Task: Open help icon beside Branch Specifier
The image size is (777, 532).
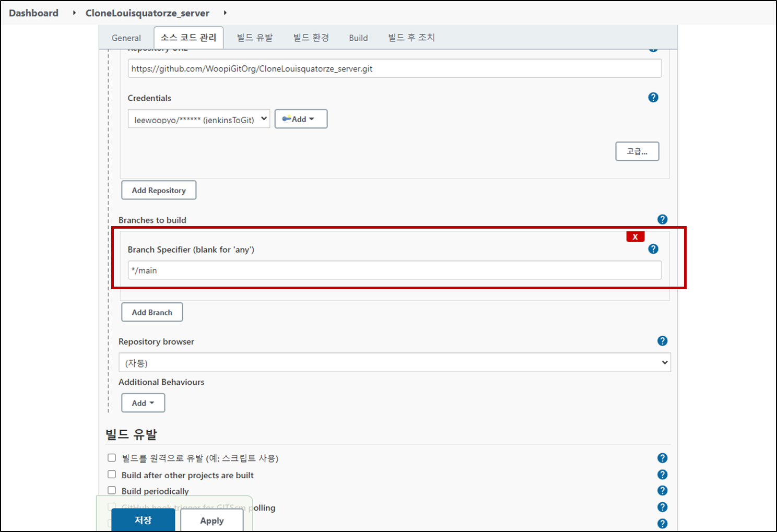Action: click(x=653, y=249)
